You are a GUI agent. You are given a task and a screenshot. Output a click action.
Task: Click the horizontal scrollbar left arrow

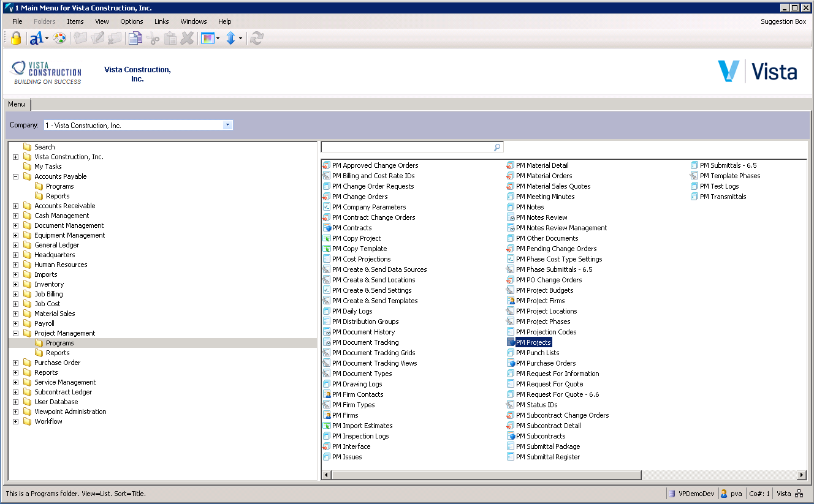(327, 475)
